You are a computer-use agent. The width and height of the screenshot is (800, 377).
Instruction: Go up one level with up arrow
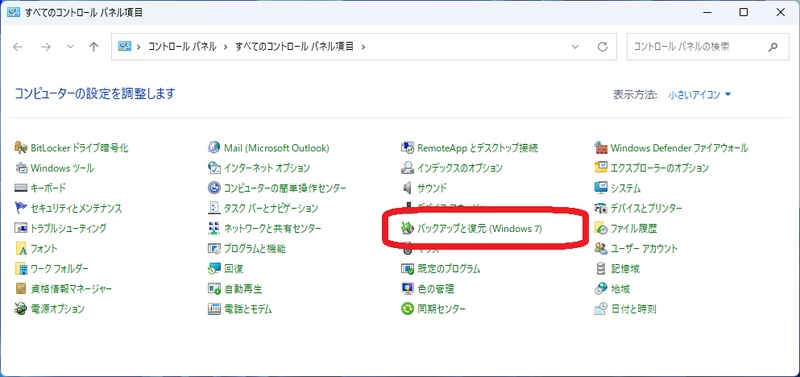[93, 47]
